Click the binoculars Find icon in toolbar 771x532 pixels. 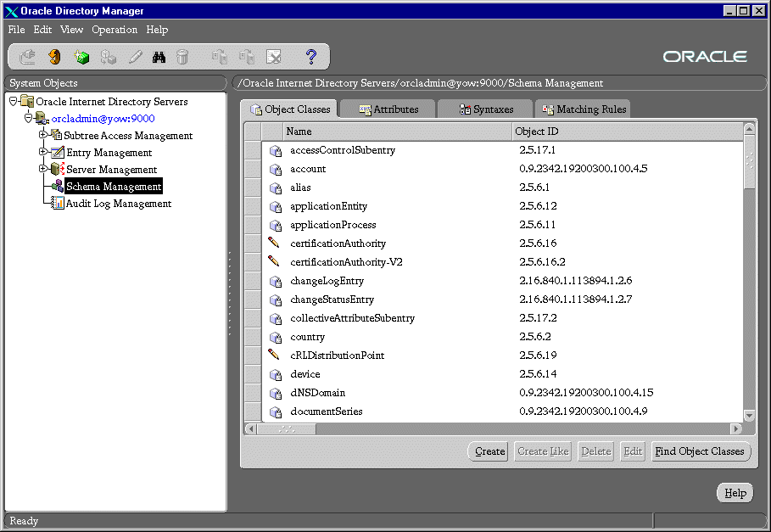pos(159,57)
